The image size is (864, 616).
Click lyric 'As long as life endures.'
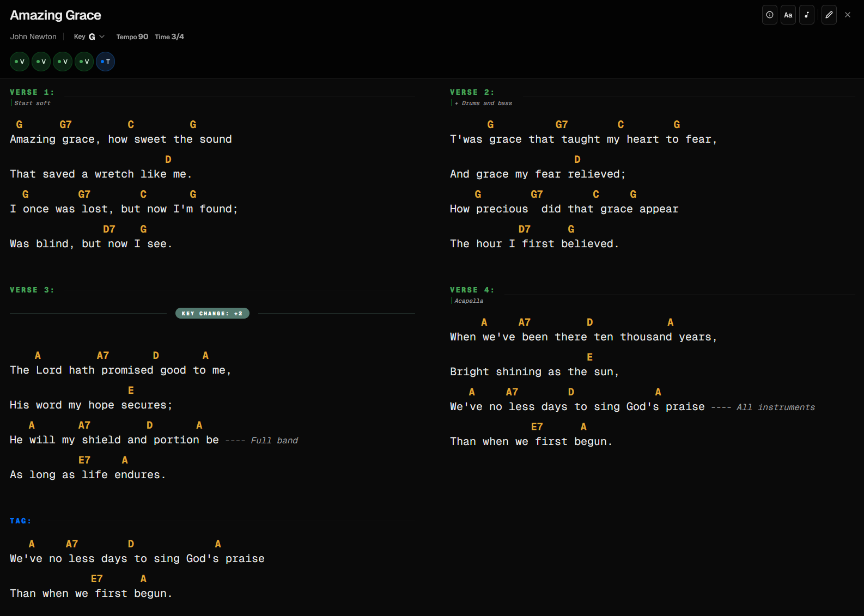[x=88, y=475]
